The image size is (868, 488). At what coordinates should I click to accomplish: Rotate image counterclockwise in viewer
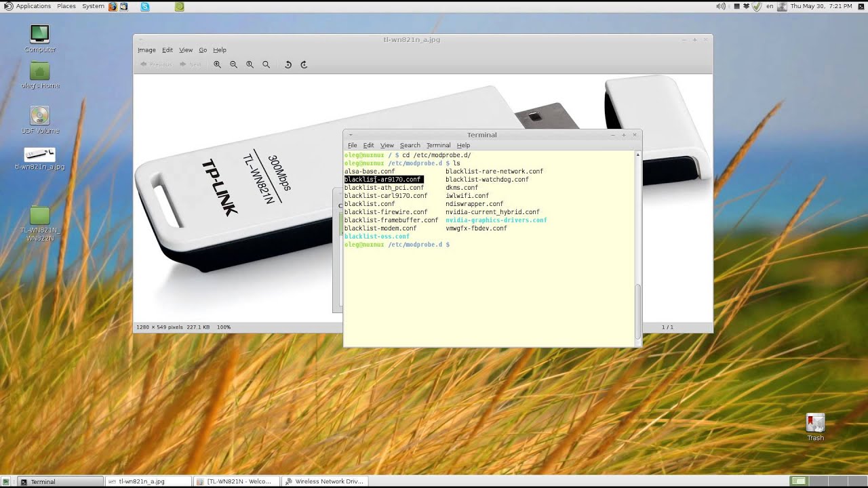[x=288, y=64]
